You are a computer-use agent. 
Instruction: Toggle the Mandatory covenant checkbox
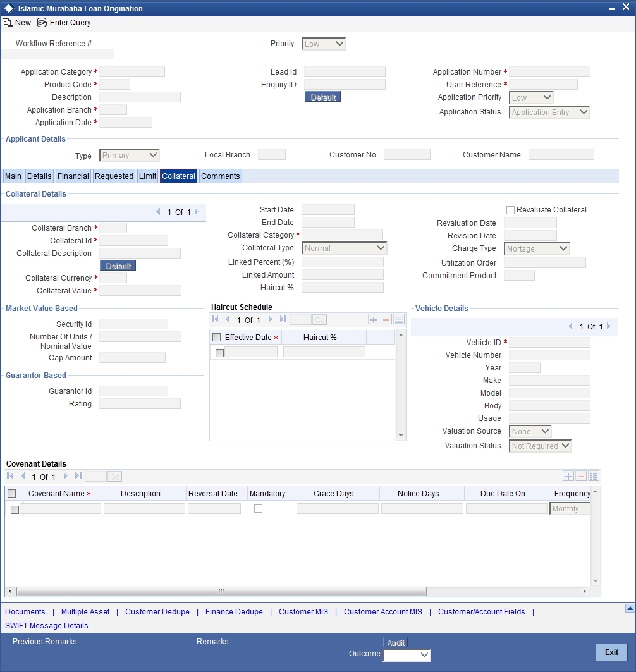click(258, 509)
